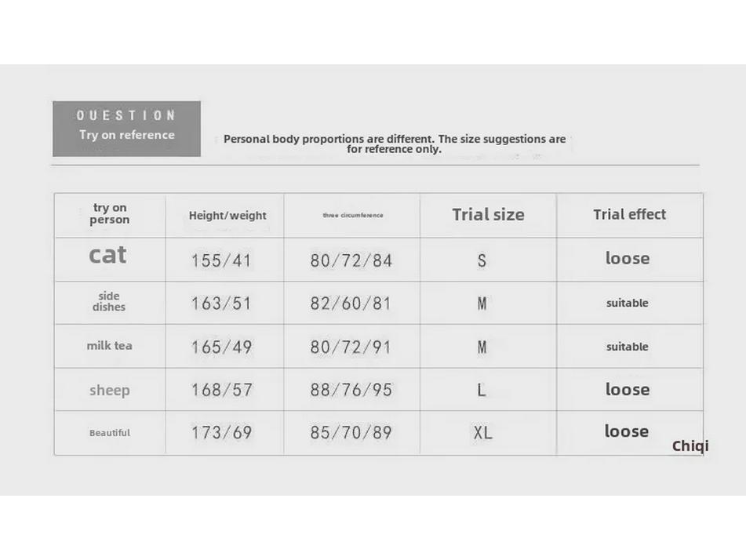Click the 155/41 height/weight value
The width and height of the screenshot is (746, 560).
221,260
